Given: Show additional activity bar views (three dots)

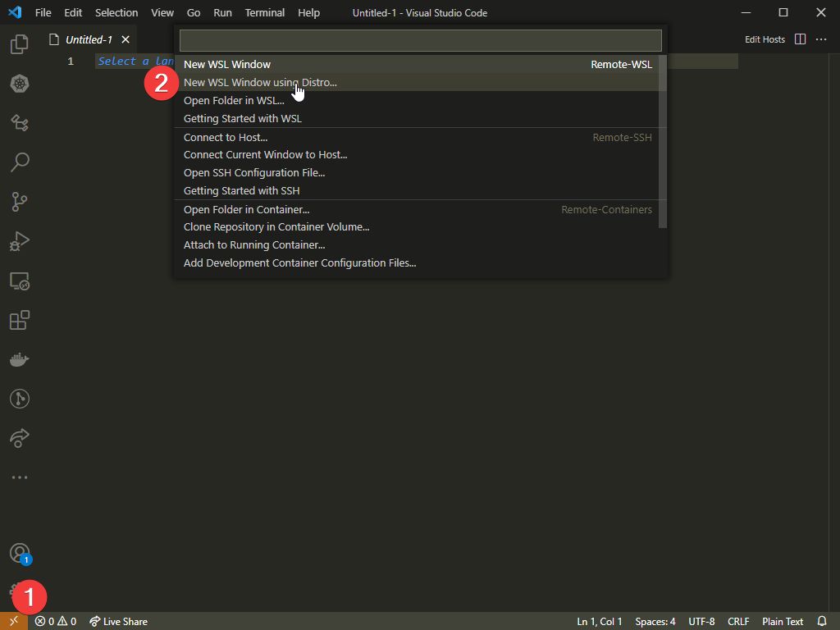Looking at the screenshot, I should (x=20, y=477).
